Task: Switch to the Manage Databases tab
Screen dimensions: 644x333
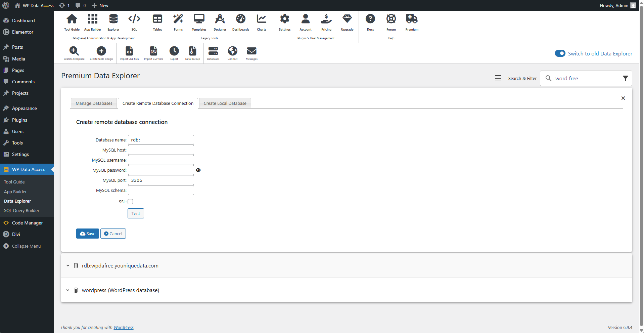Action: (x=94, y=103)
